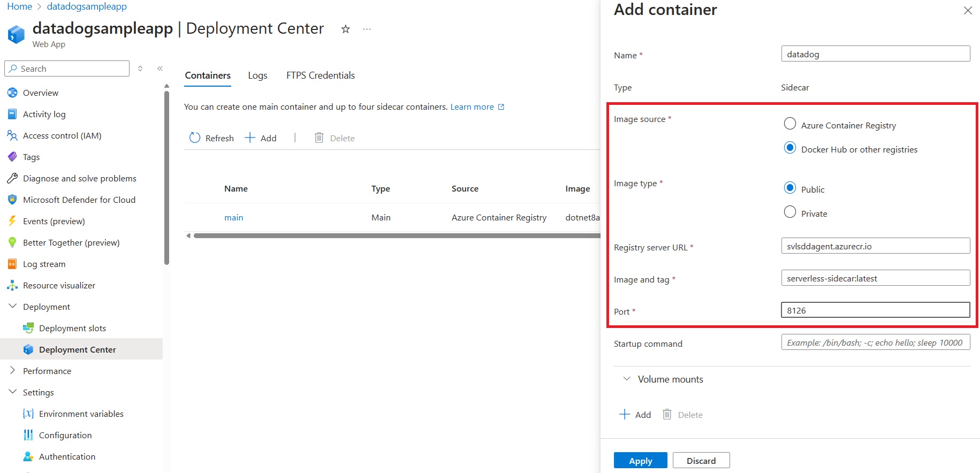Click the Registry server URL field
Image resolution: width=980 pixels, height=473 pixels.
click(875, 246)
